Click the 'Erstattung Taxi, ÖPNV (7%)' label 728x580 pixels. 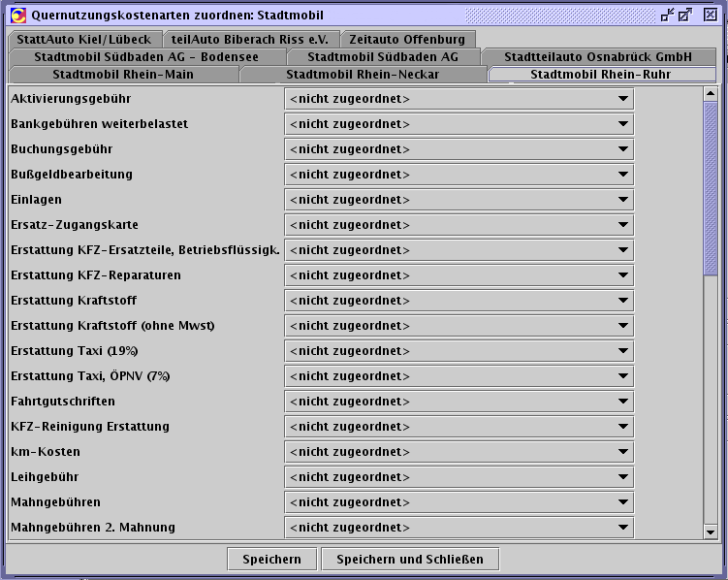click(x=90, y=376)
